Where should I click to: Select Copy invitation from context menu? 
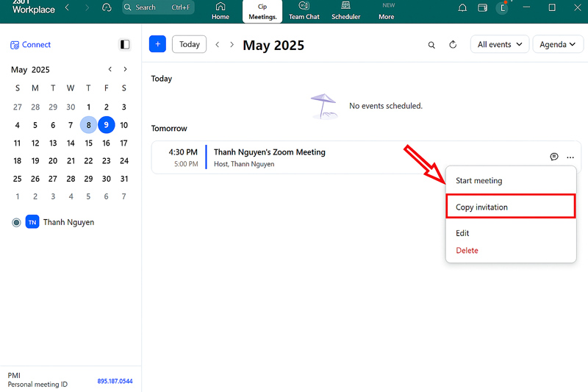click(x=510, y=207)
